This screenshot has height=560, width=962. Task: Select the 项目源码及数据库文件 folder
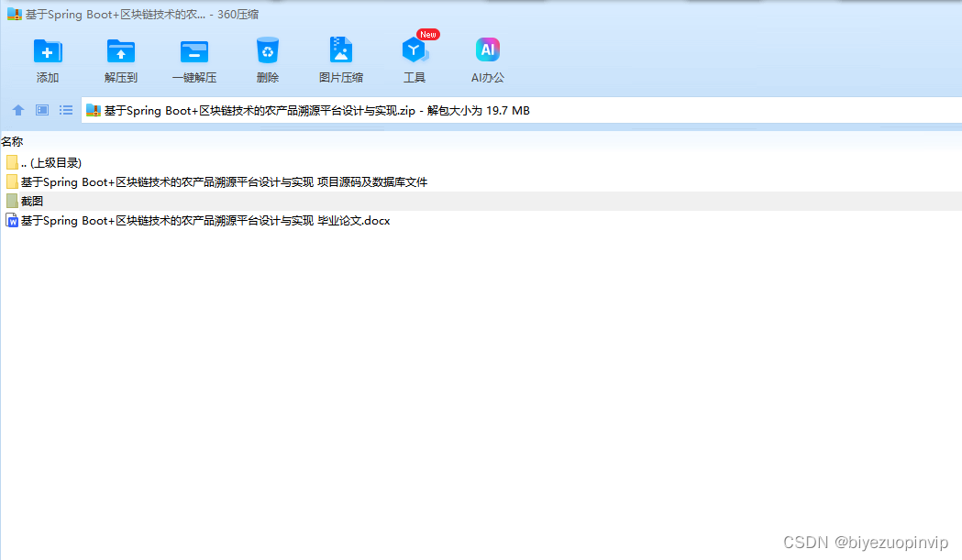pos(481,182)
